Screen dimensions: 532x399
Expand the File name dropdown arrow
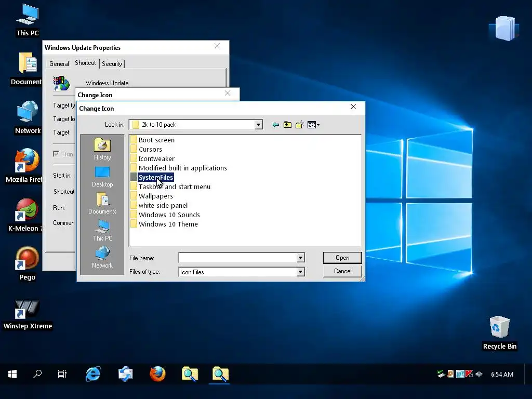click(300, 258)
